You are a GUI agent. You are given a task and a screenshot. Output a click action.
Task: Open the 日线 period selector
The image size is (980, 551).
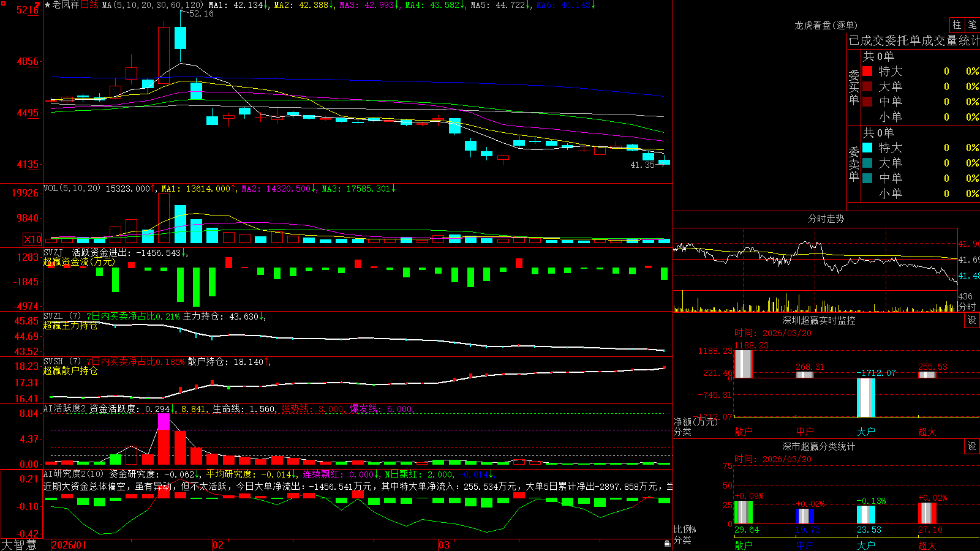point(89,5)
